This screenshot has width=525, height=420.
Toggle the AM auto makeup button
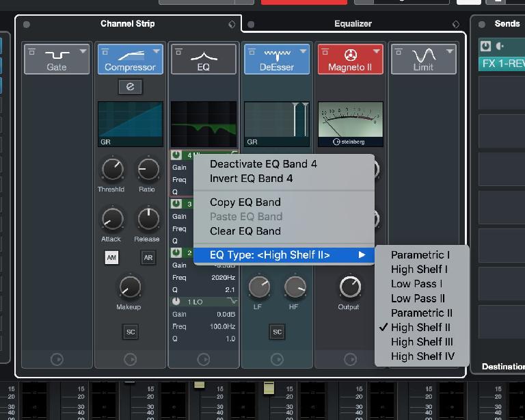tap(111, 258)
